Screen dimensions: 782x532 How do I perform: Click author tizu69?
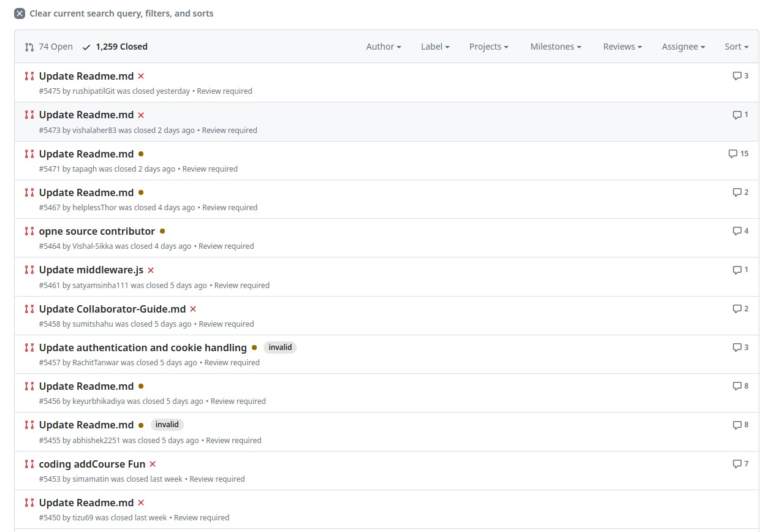point(83,518)
